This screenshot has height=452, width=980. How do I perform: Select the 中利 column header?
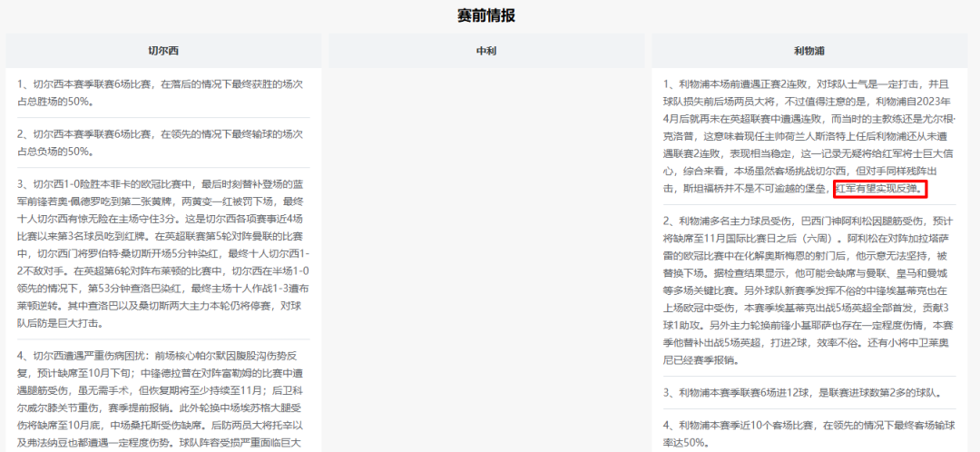486,51
